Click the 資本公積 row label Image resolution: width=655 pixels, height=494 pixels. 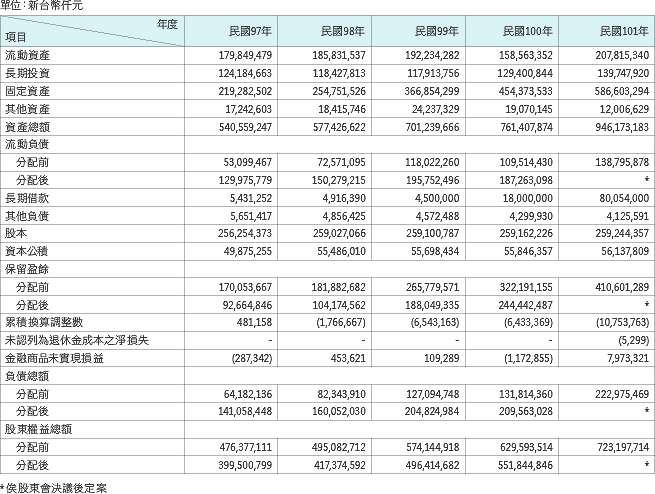pyautogui.click(x=27, y=251)
